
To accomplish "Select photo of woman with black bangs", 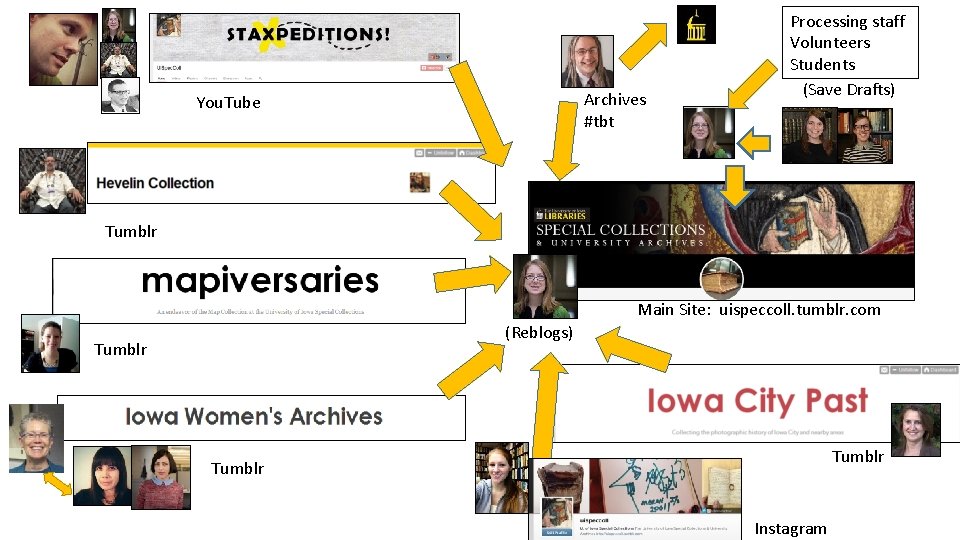I will pos(102,476).
